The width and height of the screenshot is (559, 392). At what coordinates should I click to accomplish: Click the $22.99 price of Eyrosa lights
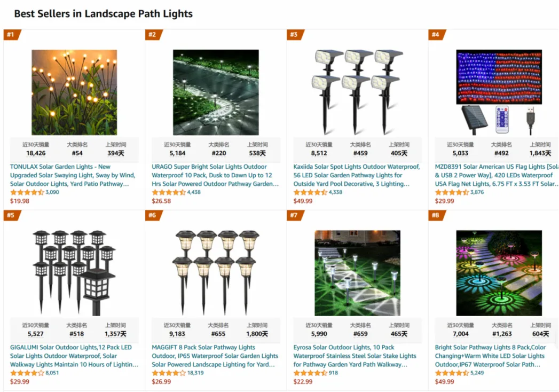pos(303,382)
